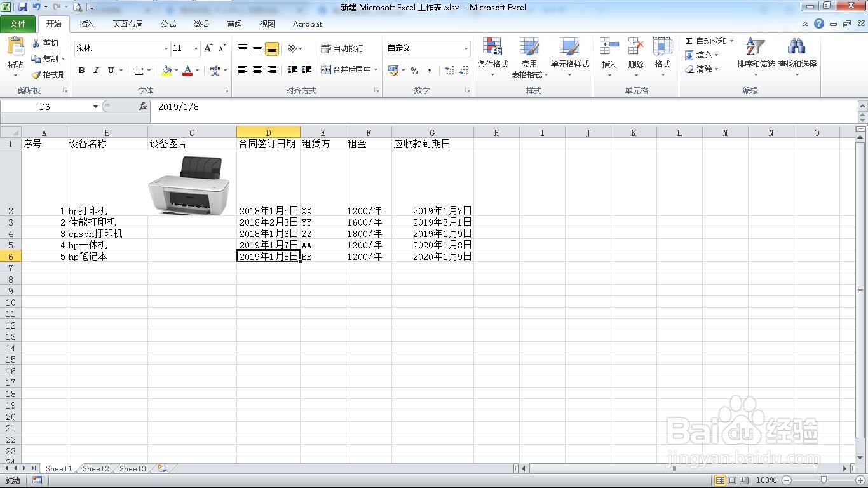
Task: Click the Paste (粘贴) icon
Action: point(15,47)
